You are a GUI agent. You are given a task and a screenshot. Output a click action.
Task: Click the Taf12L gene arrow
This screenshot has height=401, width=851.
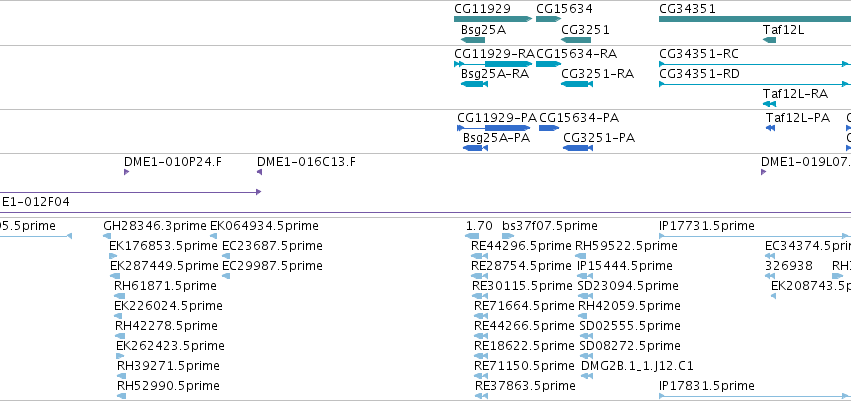pos(770,40)
